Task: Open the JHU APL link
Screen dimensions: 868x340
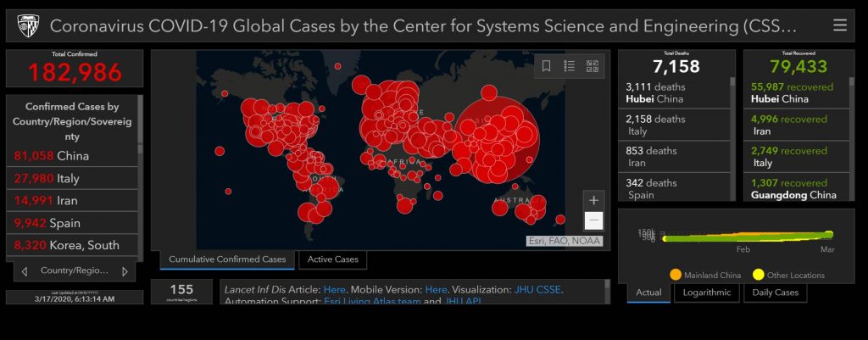Action: coord(463,301)
